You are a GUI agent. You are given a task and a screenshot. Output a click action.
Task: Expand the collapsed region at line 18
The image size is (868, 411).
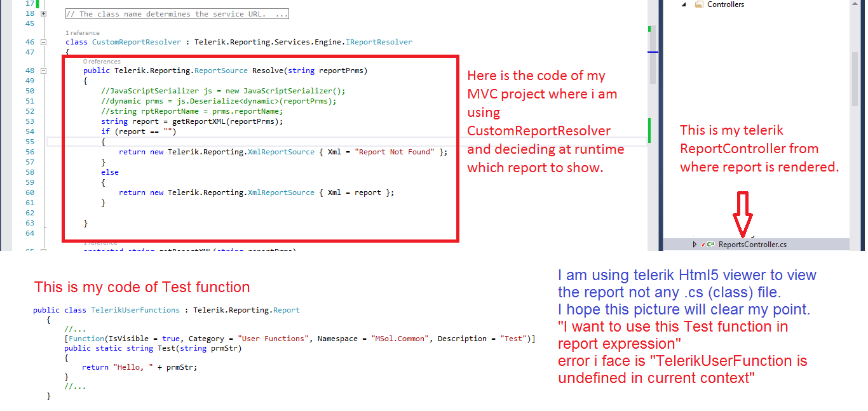click(43, 13)
